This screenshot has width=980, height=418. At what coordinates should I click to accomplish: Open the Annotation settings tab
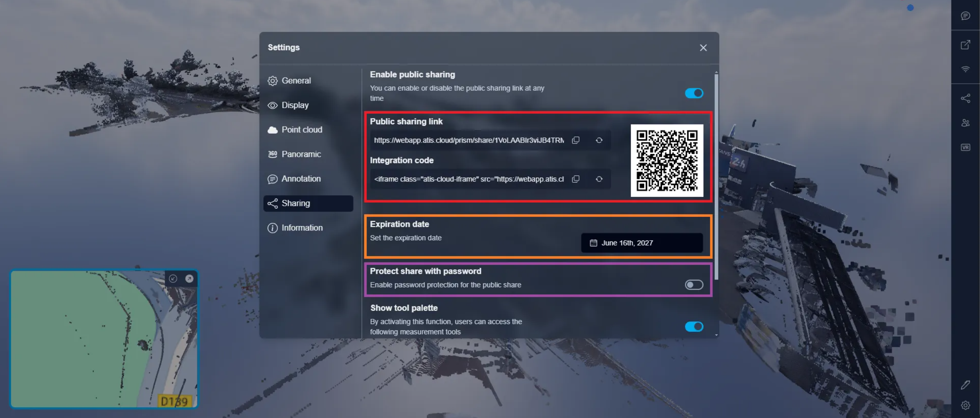click(x=301, y=179)
